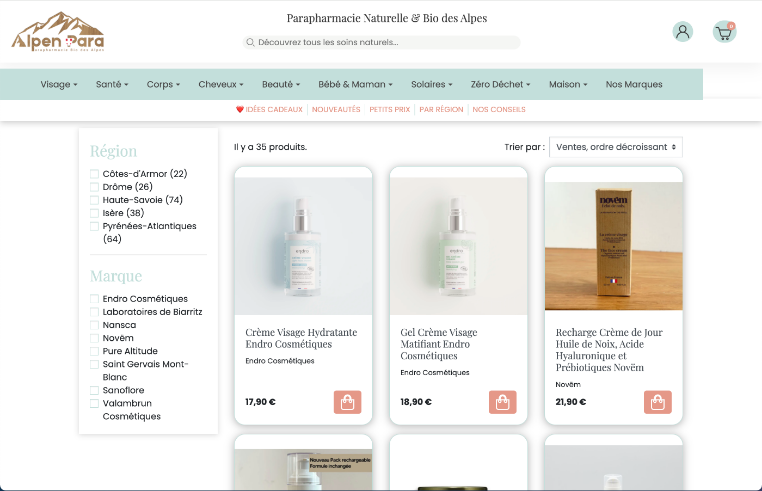Viewport: 762px width, 491px height.
Task: Open Gel Crème Visage Matifiant product image
Action: pos(458,246)
